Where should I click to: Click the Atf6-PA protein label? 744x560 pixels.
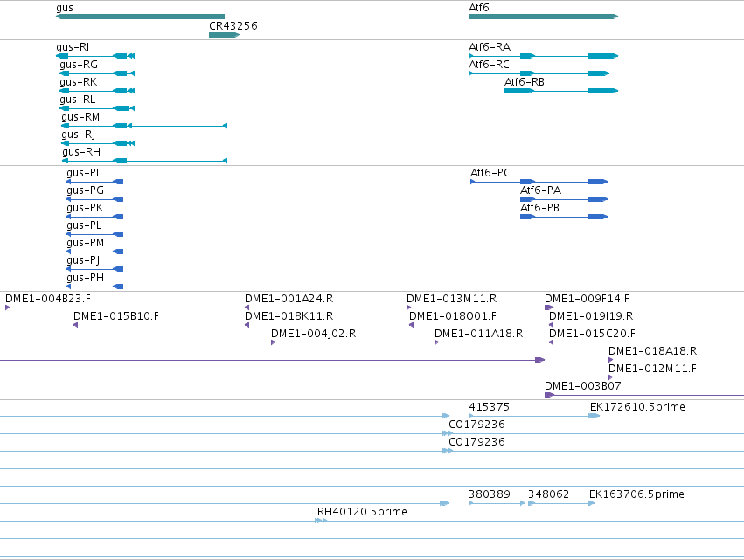[541, 190]
